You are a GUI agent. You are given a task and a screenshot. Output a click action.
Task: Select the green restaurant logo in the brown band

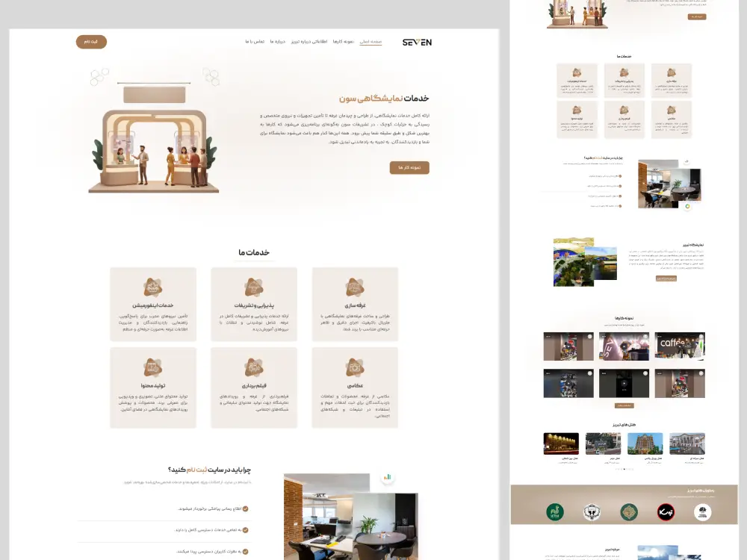[x=555, y=511]
